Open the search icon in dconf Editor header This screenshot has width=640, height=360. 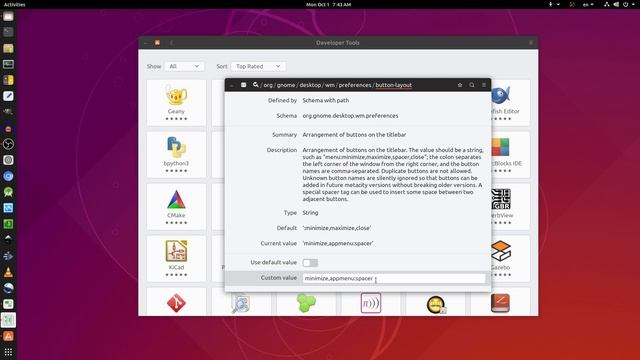click(x=472, y=85)
